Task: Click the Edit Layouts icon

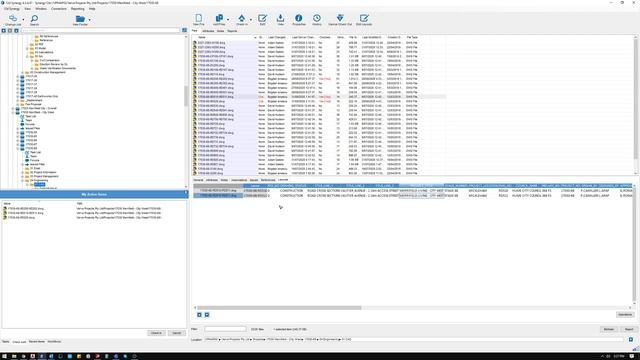Action: click(364, 20)
